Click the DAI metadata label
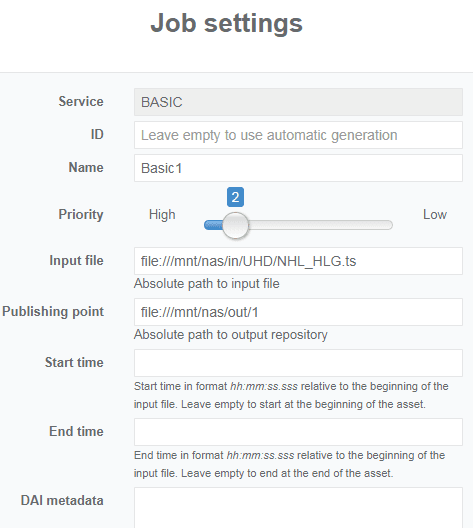The width and height of the screenshot is (473, 528). [62, 500]
